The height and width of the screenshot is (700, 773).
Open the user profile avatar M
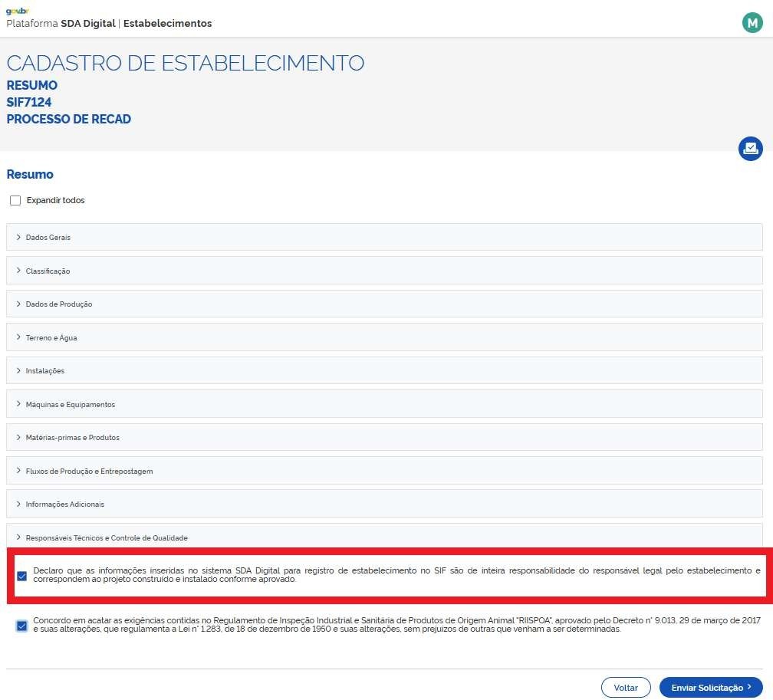click(x=752, y=23)
